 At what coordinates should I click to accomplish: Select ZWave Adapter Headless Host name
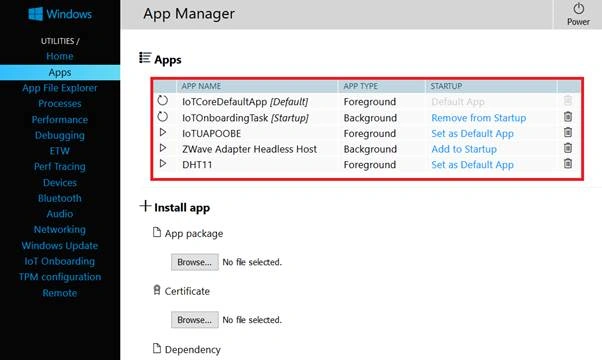[x=250, y=149]
